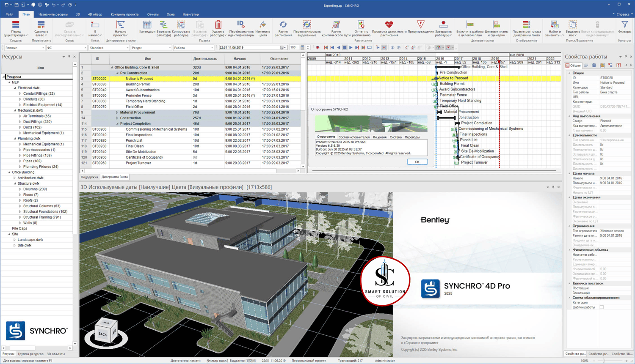The height and width of the screenshot is (364, 635).
Task: Select the Группы ресурсов bottom tab
Action: [x=30, y=354]
